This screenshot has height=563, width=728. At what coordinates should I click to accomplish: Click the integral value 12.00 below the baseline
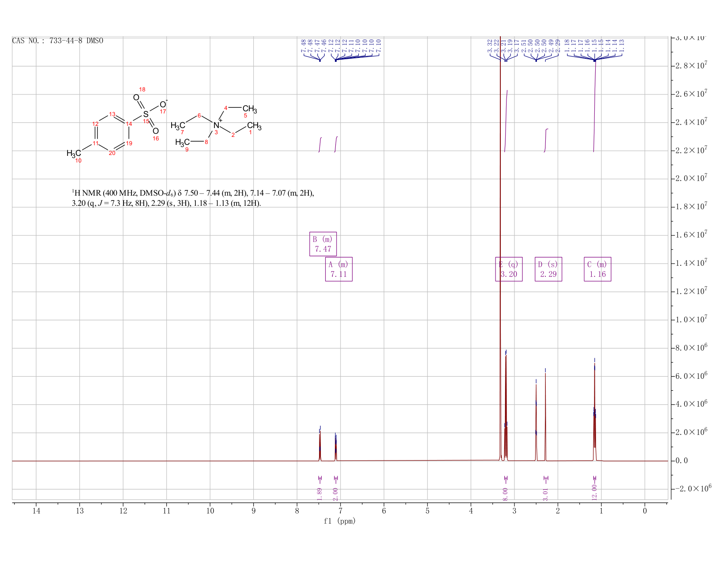coord(594,492)
